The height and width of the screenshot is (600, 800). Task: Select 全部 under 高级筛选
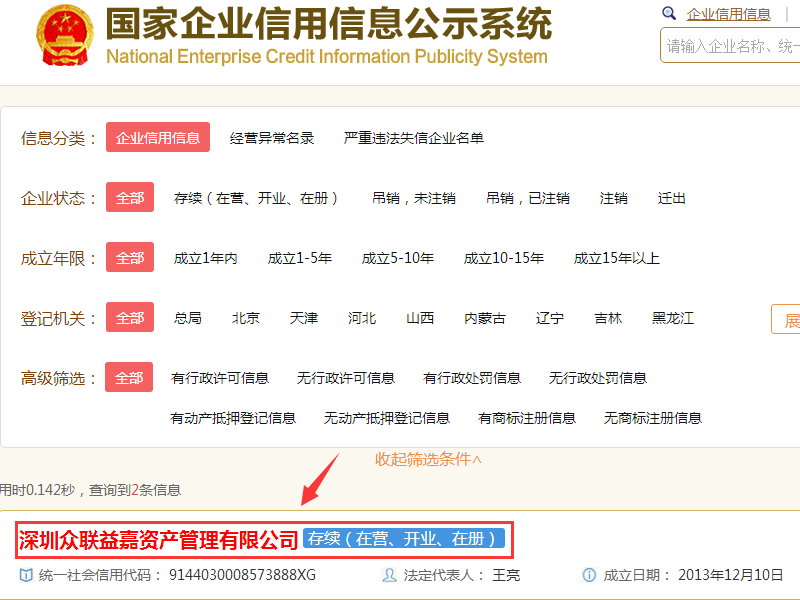coord(129,378)
